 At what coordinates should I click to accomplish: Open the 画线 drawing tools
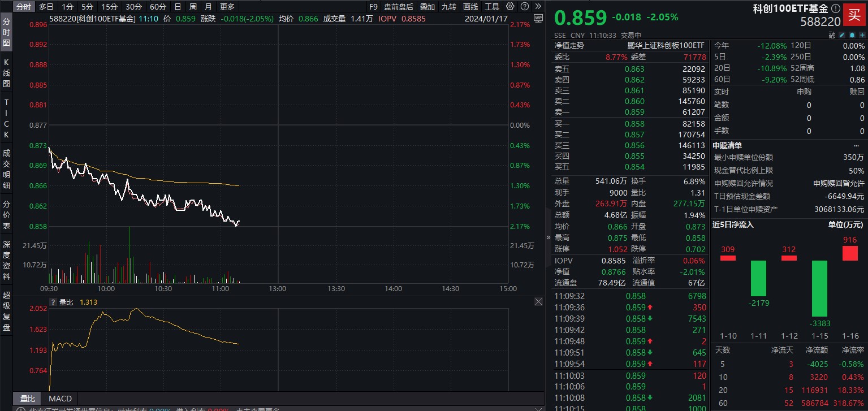(472, 6)
